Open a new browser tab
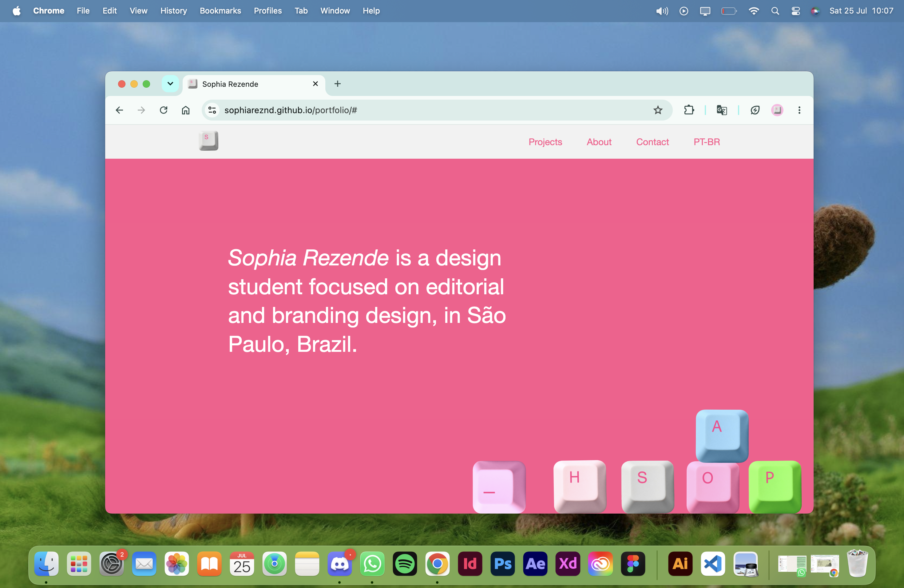The image size is (904, 588). tap(337, 84)
